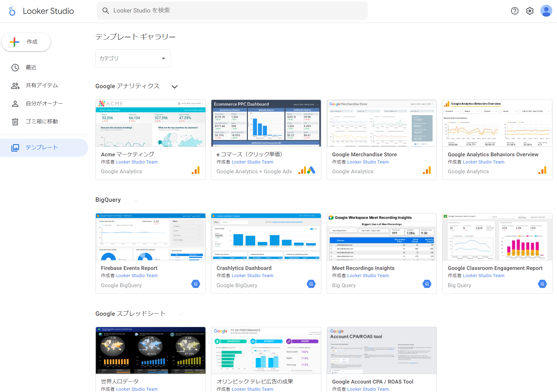557x392 pixels.
Task: Click the 作成 create button
Action: pyautogui.click(x=26, y=42)
